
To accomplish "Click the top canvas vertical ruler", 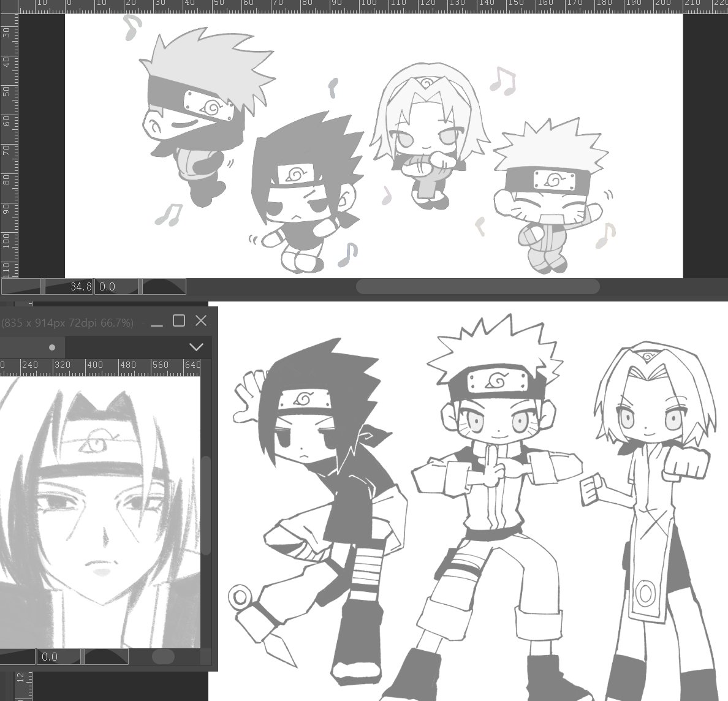I will coord(9,145).
